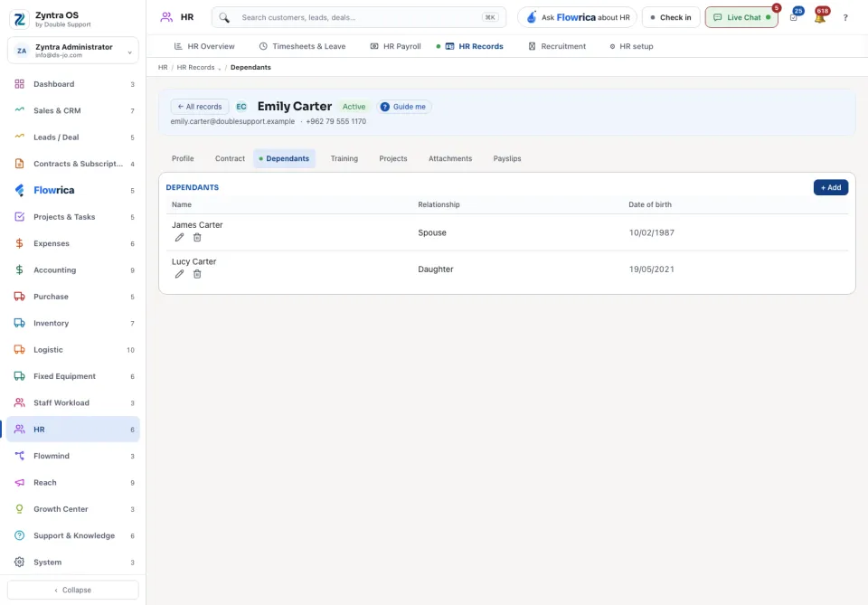Open the tasks checklist icon with badge 25
The width and height of the screenshot is (868, 605).
[x=794, y=17]
